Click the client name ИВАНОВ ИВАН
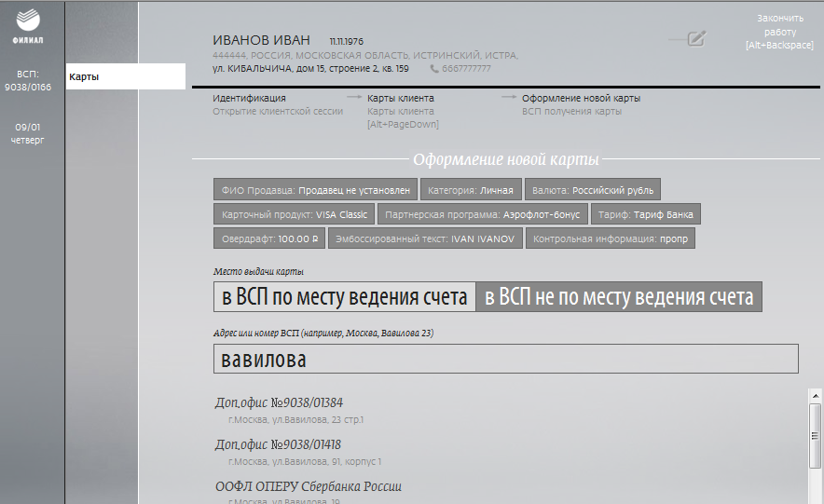The image size is (824, 504). (x=261, y=40)
